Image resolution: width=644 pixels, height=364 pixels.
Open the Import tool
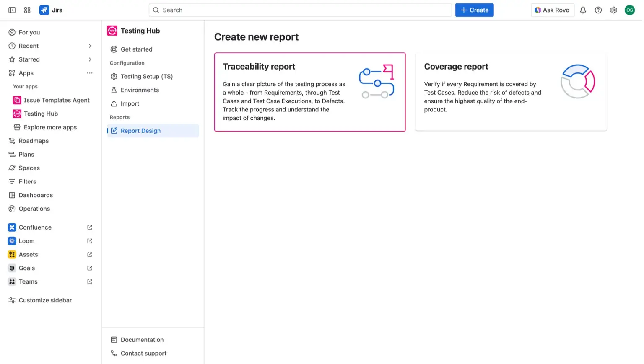[130, 103]
